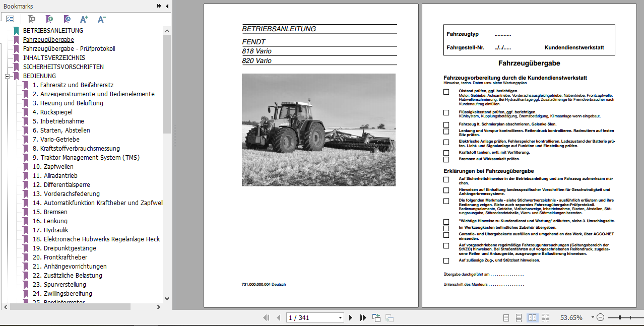644x326 pixels.
Task: Jump to '17. Hydraulik' bookmark
Action: (50, 230)
